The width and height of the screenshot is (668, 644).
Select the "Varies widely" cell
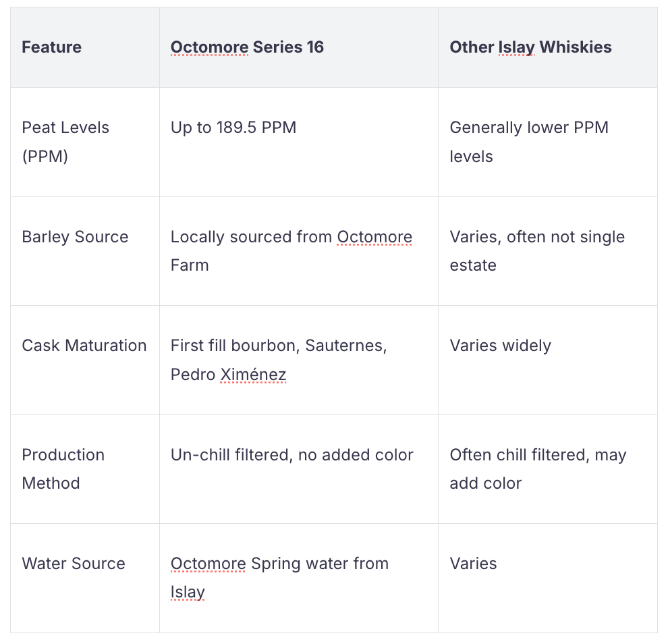coord(500,346)
